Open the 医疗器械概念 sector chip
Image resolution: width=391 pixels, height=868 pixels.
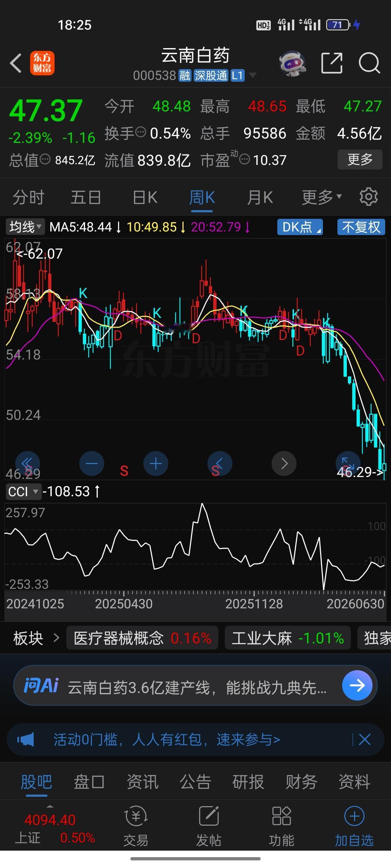142,638
